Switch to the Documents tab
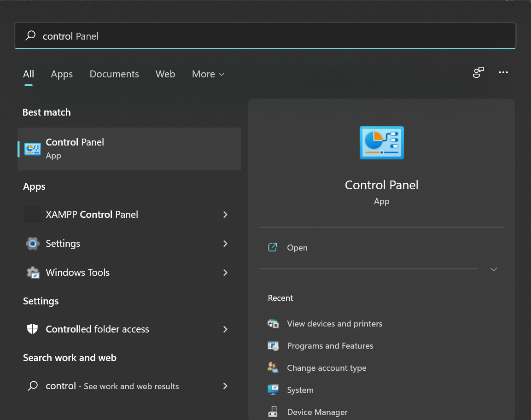 click(x=114, y=74)
